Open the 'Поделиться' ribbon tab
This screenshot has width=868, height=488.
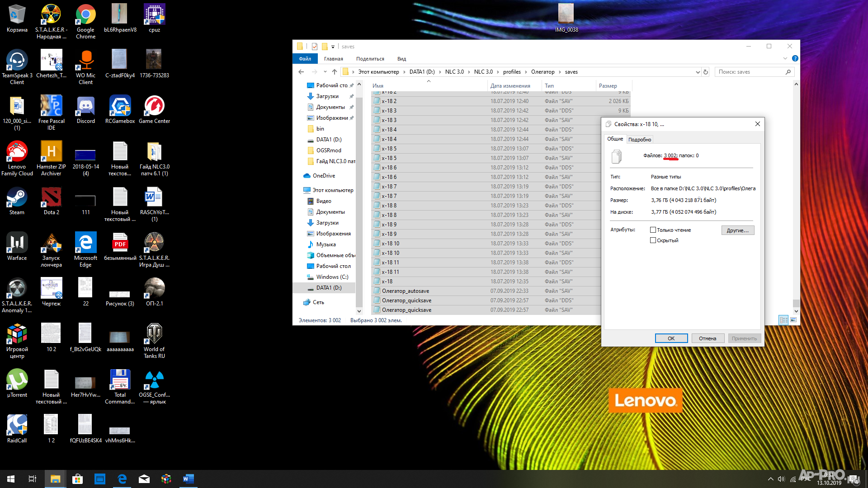tap(370, 59)
